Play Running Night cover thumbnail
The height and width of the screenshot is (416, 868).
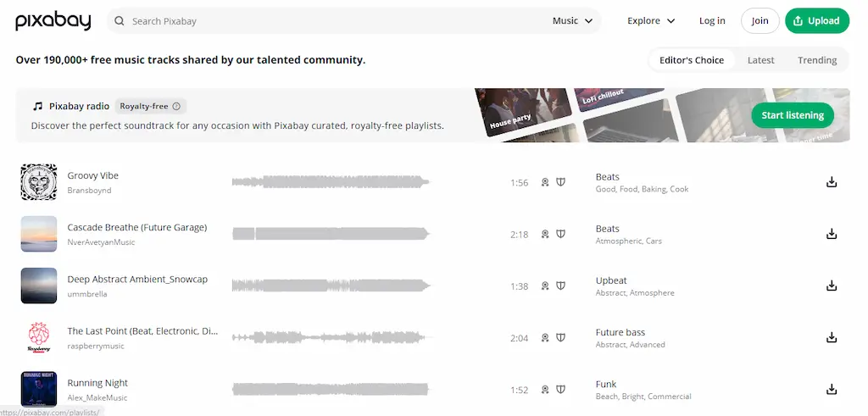(x=39, y=390)
